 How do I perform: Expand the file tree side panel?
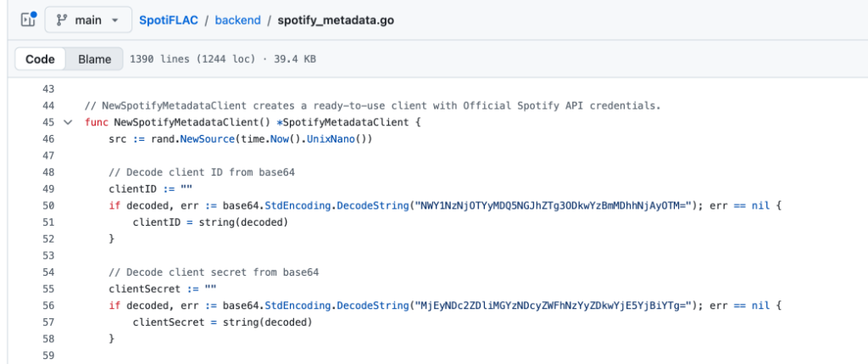point(26,20)
